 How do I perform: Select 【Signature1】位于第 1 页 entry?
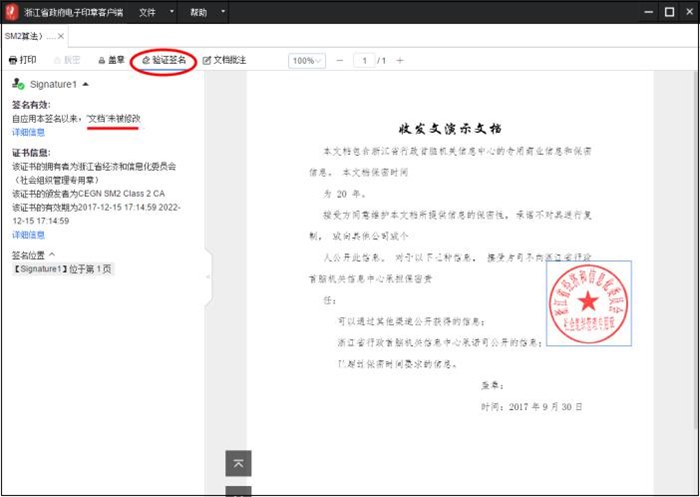(63, 269)
